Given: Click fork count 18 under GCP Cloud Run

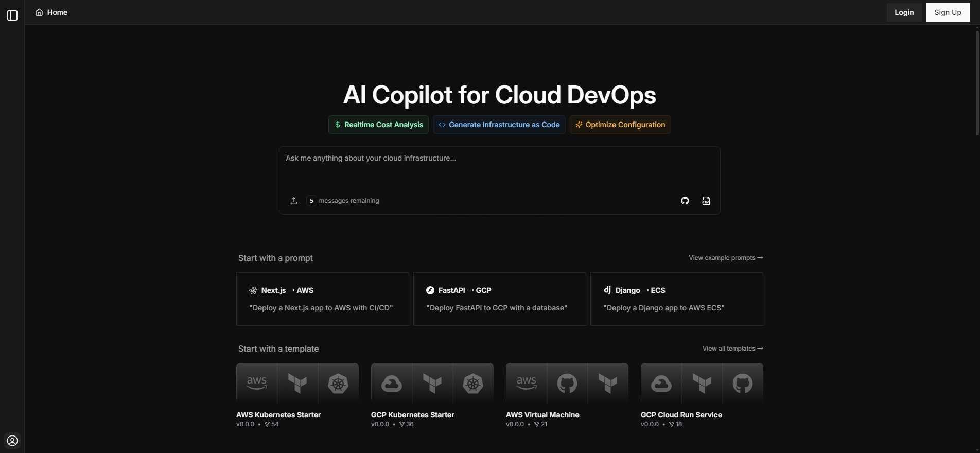Looking at the screenshot, I should point(675,424).
